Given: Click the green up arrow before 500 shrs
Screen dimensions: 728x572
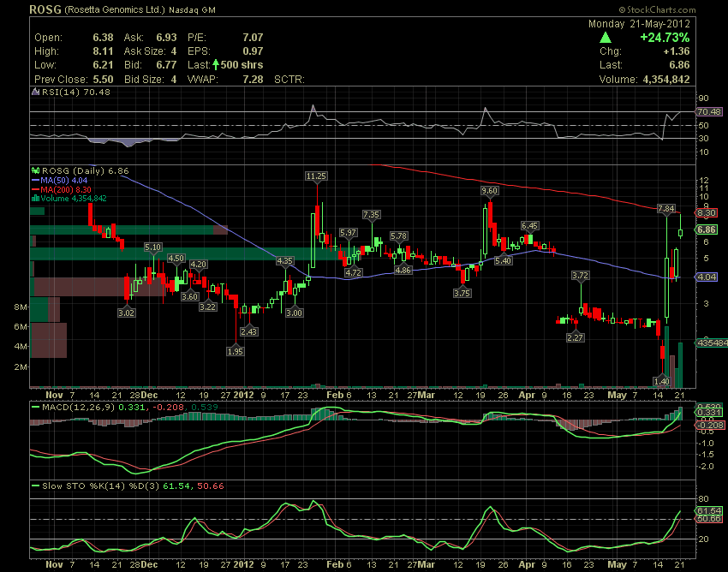Looking at the screenshot, I should point(216,64).
